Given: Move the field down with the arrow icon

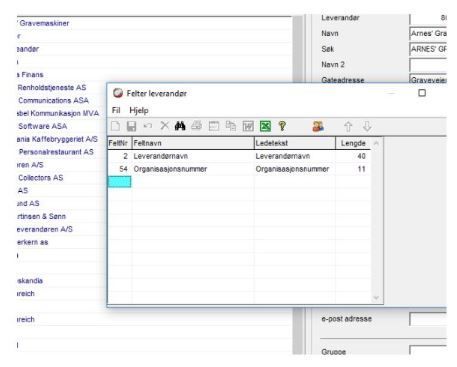Looking at the screenshot, I should coord(367,126).
